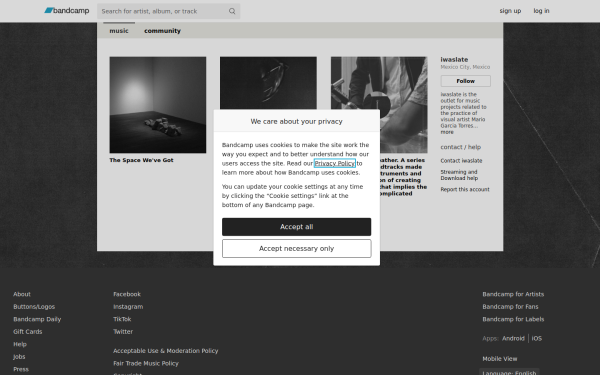
Task: Choose Accept necessary only
Action: coord(297,249)
